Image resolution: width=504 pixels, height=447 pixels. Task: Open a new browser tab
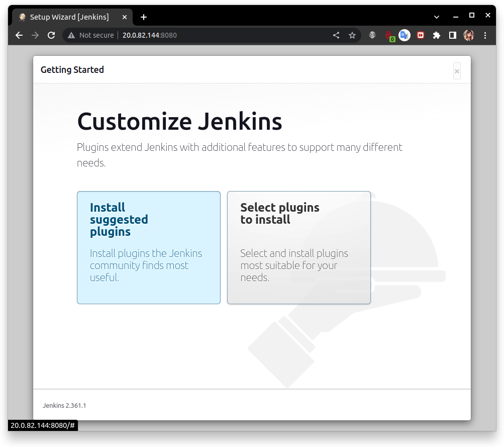(143, 17)
